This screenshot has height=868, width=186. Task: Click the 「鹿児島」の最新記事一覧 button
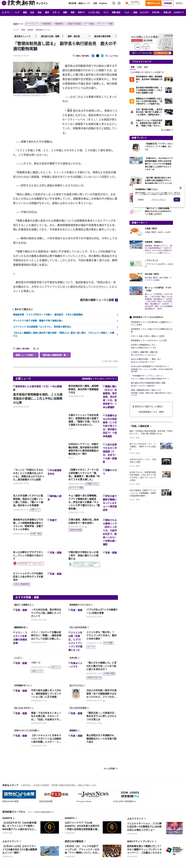click(55, 355)
